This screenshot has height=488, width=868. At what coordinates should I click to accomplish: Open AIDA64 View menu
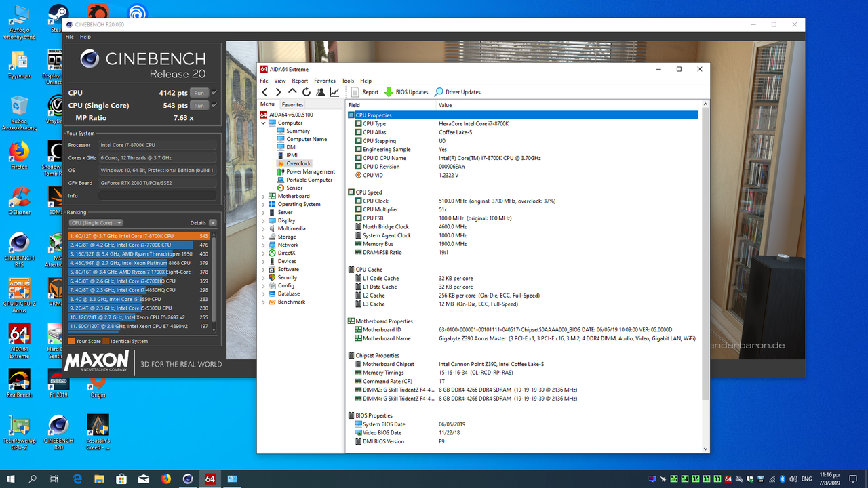[280, 81]
